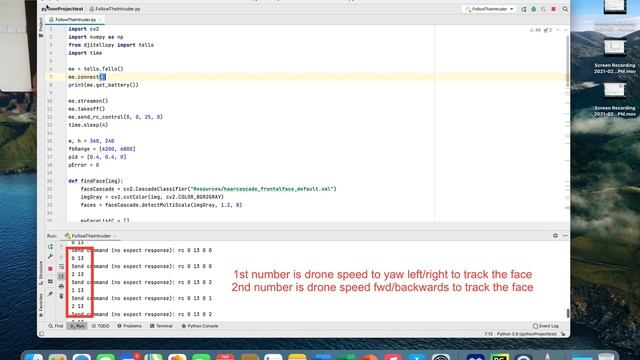Click the 'me.takeoff()' line
This screenshot has width=640, height=360.
click(87, 109)
